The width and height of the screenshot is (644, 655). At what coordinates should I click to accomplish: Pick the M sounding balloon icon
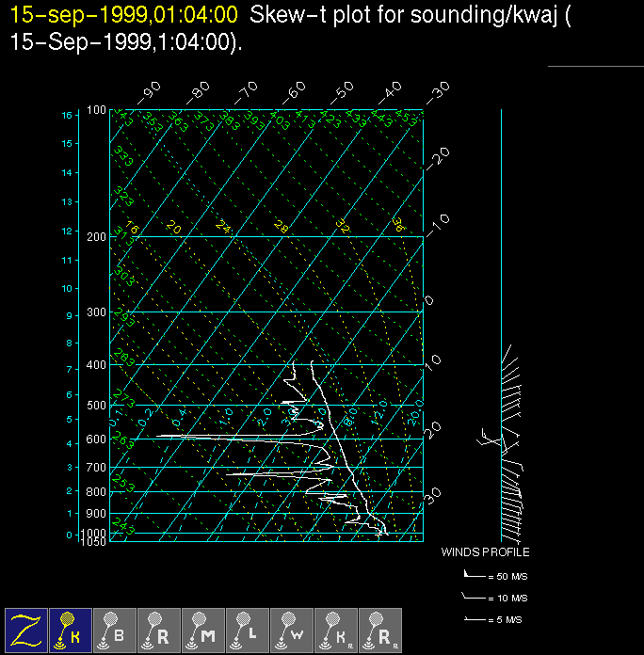point(202,630)
